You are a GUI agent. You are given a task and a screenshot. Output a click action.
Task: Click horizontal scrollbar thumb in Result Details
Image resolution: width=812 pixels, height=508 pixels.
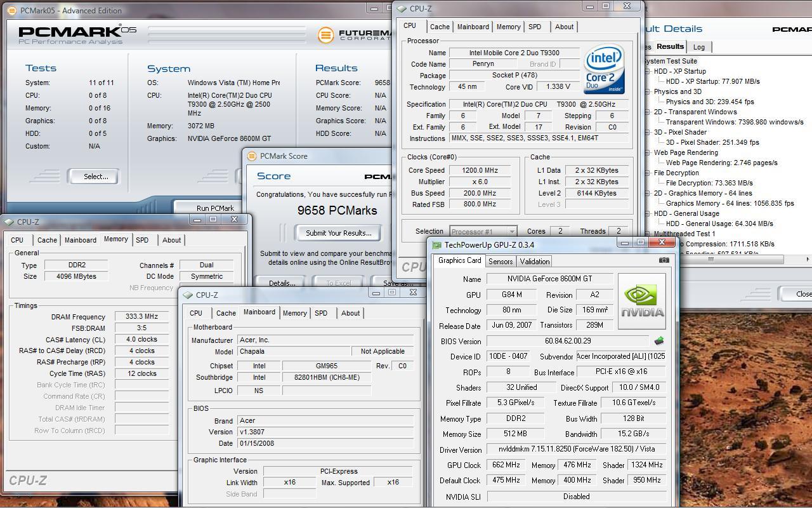710,259
